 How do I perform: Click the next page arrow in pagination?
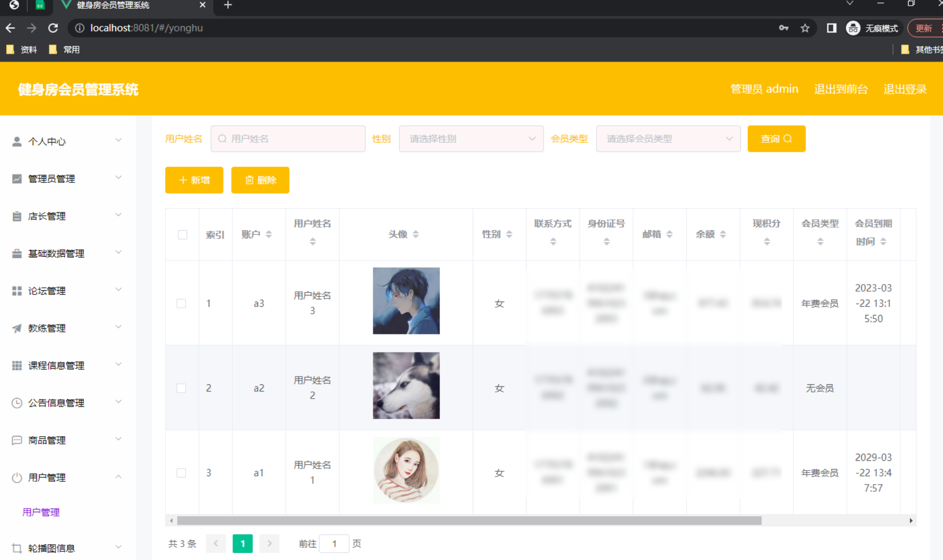click(x=269, y=544)
